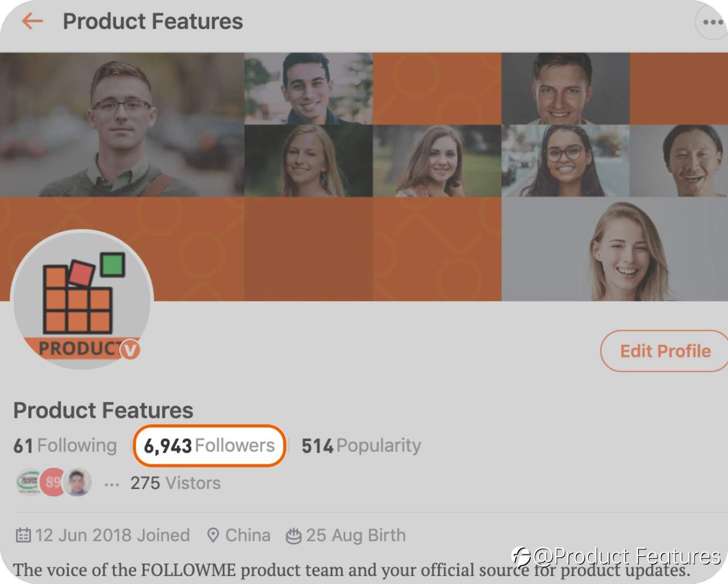The width and height of the screenshot is (728, 584).
Task: Open the three-dot more options menu
Action: (712, 22)
